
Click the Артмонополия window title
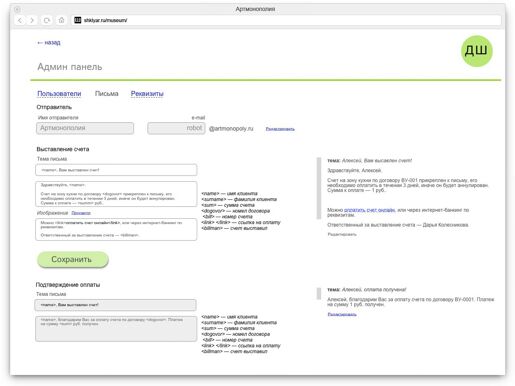coord(255,9)
